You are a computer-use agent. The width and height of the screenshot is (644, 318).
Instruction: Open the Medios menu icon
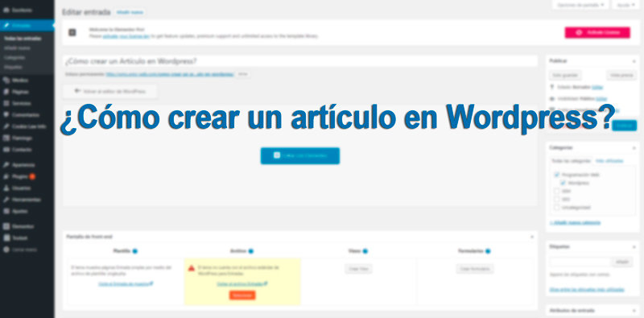point(6,81)
